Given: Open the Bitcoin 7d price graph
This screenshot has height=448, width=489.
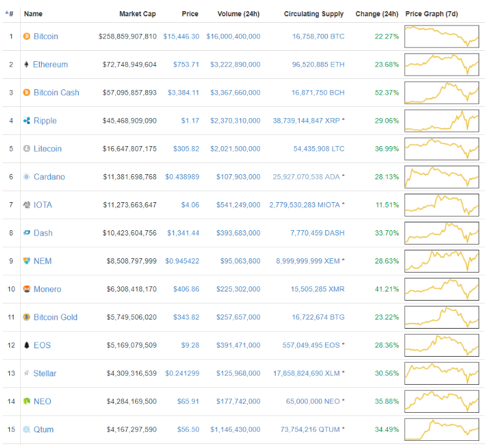Looking at the screenshot, I should point(441,37).
